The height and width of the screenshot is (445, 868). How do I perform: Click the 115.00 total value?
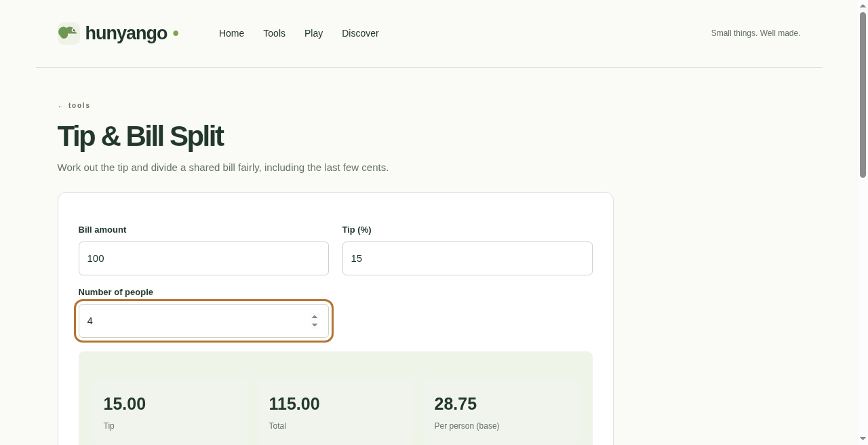coord(294,404)
